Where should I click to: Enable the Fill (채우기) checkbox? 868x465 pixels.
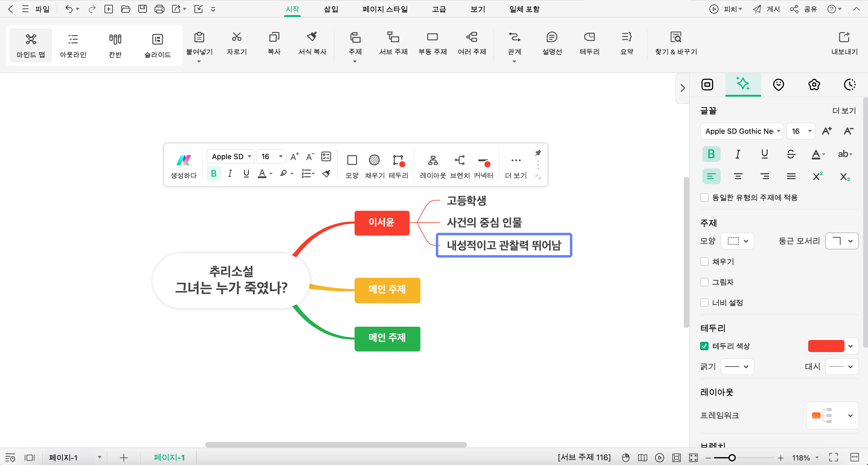704,261
